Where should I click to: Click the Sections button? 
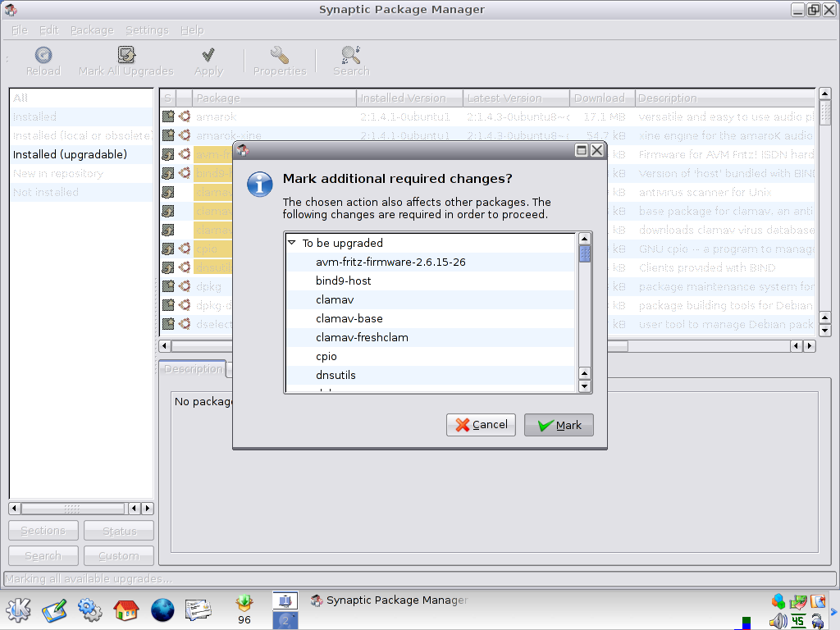[x=43, y=531]
